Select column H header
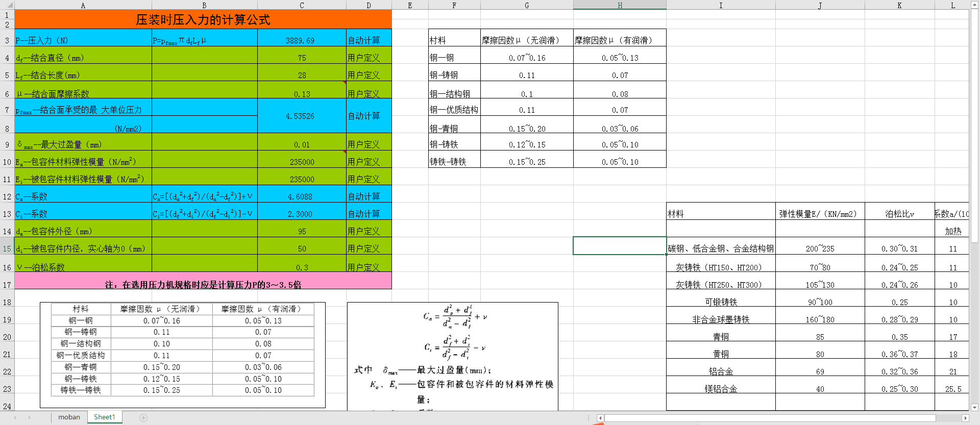 (620, 5)
